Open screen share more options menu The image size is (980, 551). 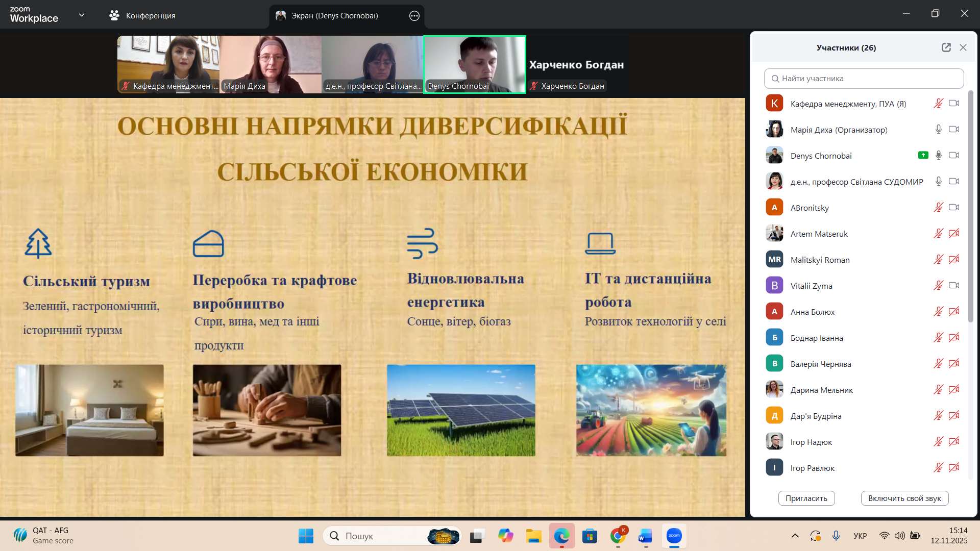414,16
